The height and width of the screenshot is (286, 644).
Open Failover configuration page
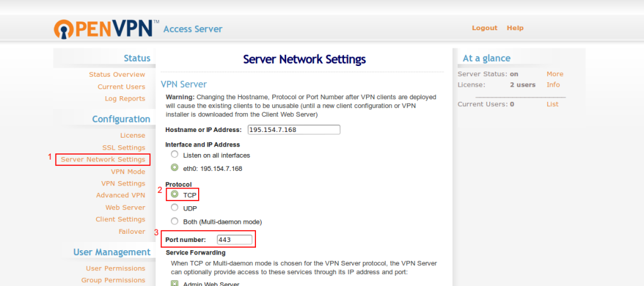132,231
